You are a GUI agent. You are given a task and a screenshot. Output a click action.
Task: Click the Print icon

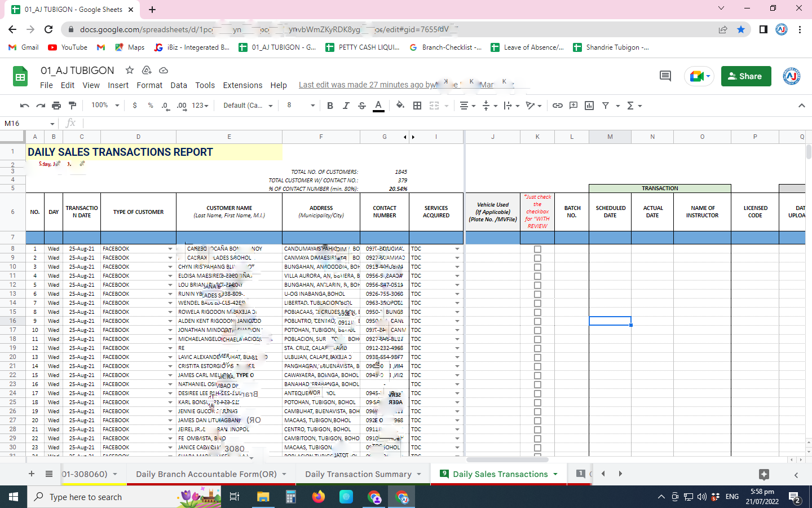click(x=56, y=106)
